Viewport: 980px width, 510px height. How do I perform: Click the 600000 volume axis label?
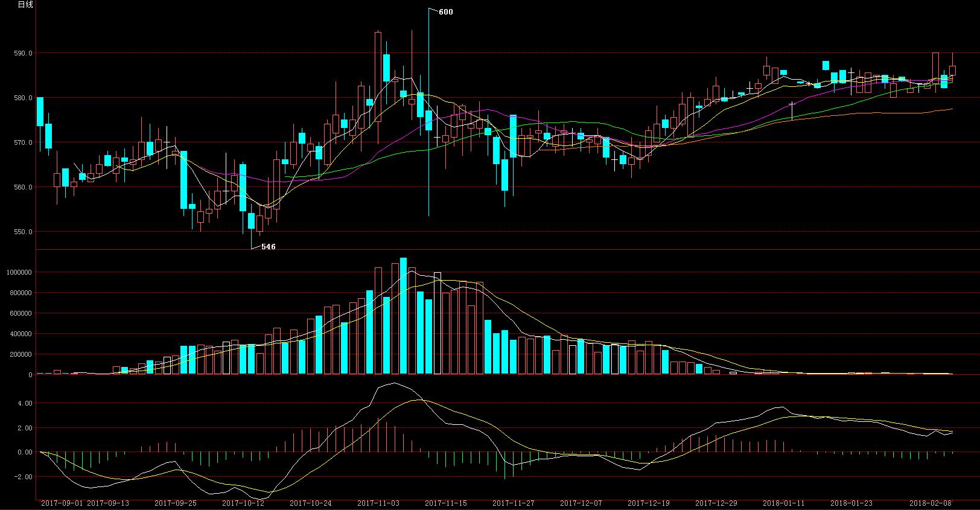pyautogui.click(x=21, y=313)
